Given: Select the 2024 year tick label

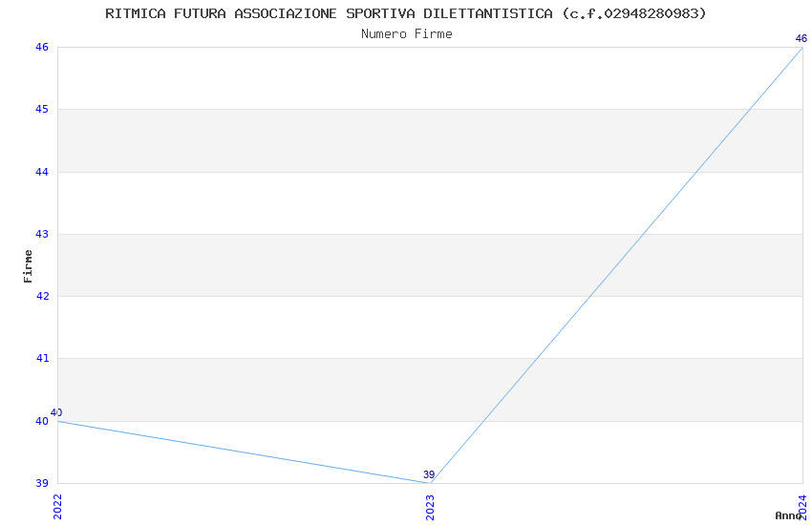Looking at the screenshot, I should (x=802, y=506).
